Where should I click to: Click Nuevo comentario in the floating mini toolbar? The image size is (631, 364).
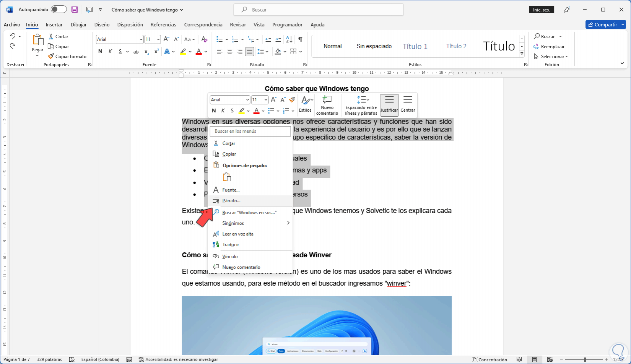point(327,105)
